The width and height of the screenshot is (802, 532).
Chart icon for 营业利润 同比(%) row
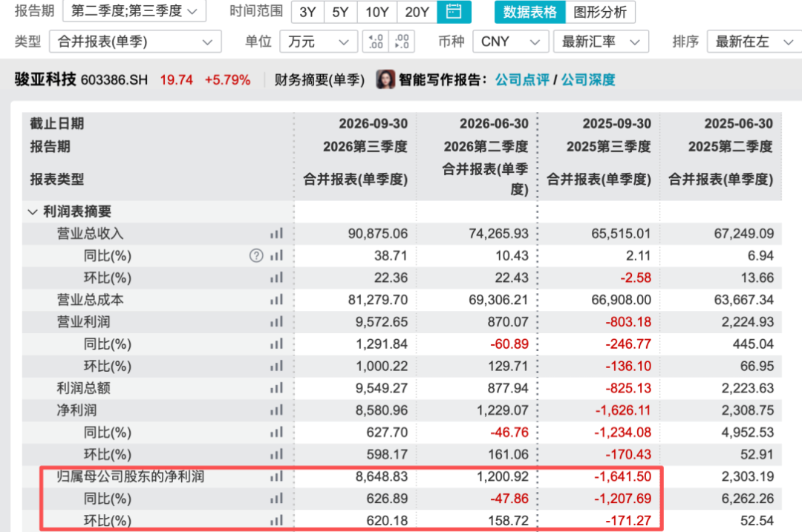pyautogui.click(x=276, y=344)
